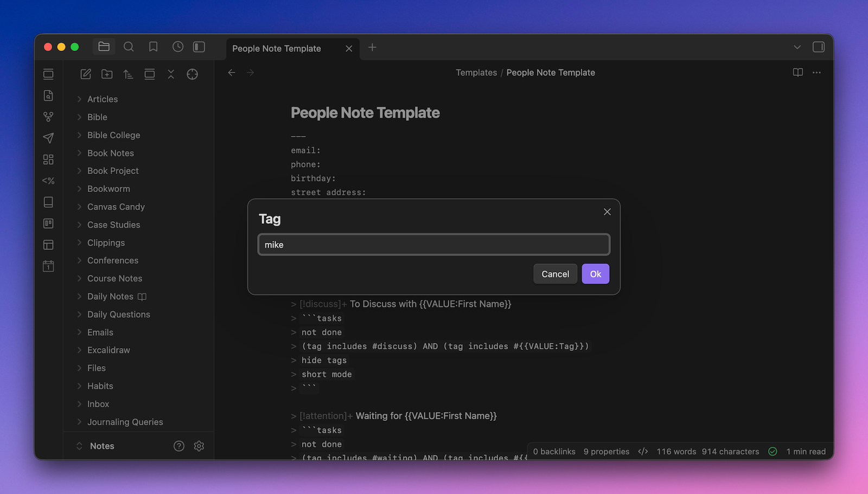Click the Ok button in Tag dialog
This screenshot has width=868, height=494.
[595, 274]
